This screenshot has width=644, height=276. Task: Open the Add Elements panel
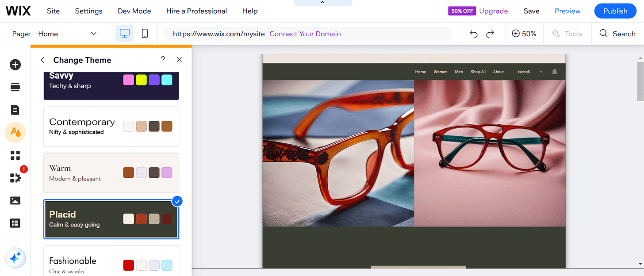(x=15, y=64)
